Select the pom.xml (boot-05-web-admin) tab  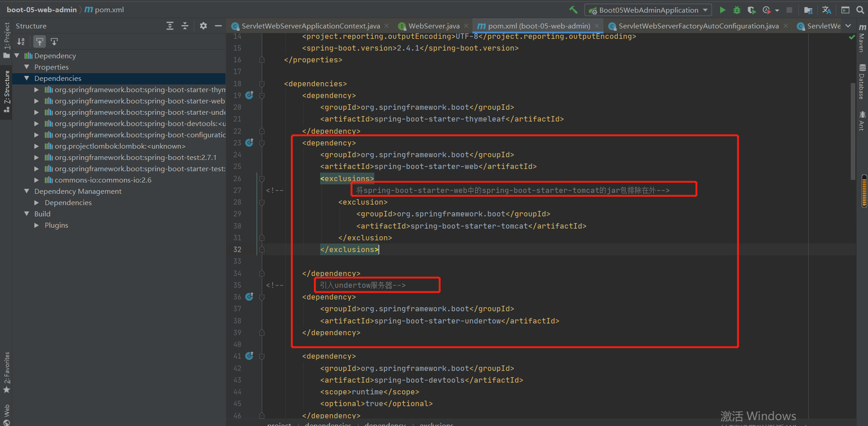tap(539, 26)
